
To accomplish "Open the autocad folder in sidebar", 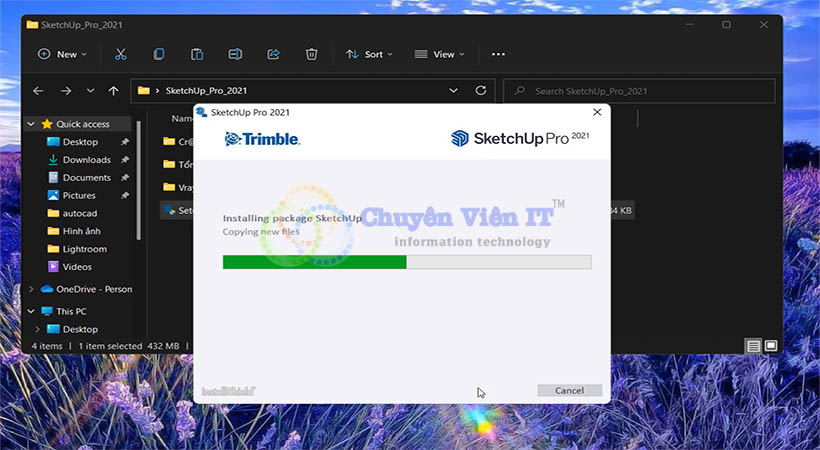I will (x=79, y=213).
